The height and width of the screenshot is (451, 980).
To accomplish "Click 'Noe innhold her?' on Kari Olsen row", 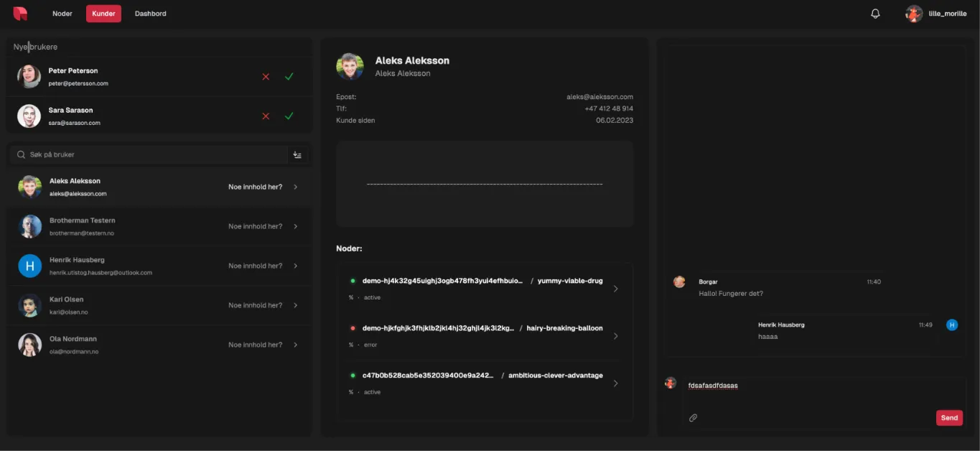I will pos(256,305).
